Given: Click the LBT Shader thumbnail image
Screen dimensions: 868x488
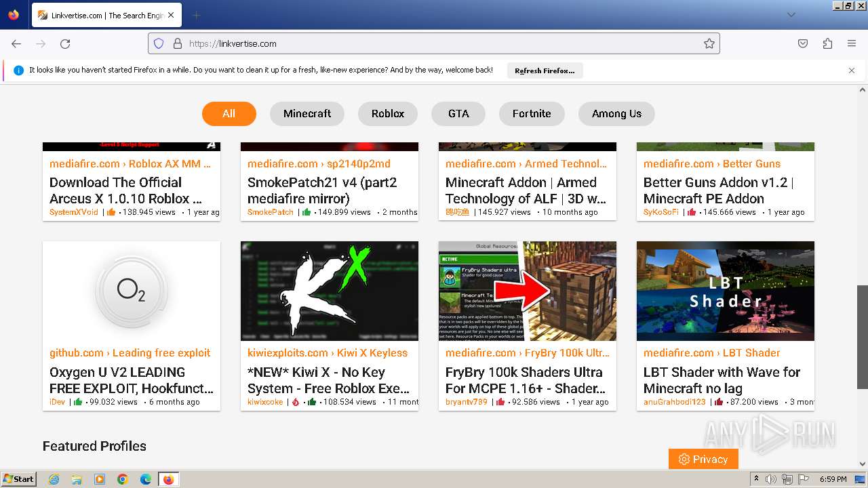Looking at the screenshot, I should click(x=726, y=291).
